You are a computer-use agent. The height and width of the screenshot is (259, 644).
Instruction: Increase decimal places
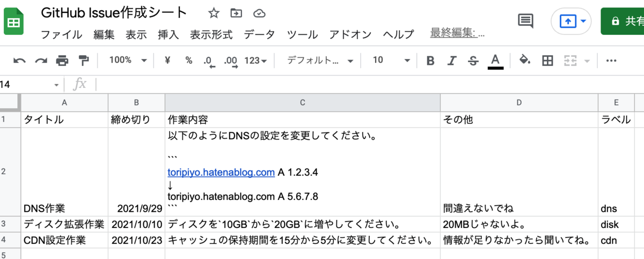(x=231, y=61)
